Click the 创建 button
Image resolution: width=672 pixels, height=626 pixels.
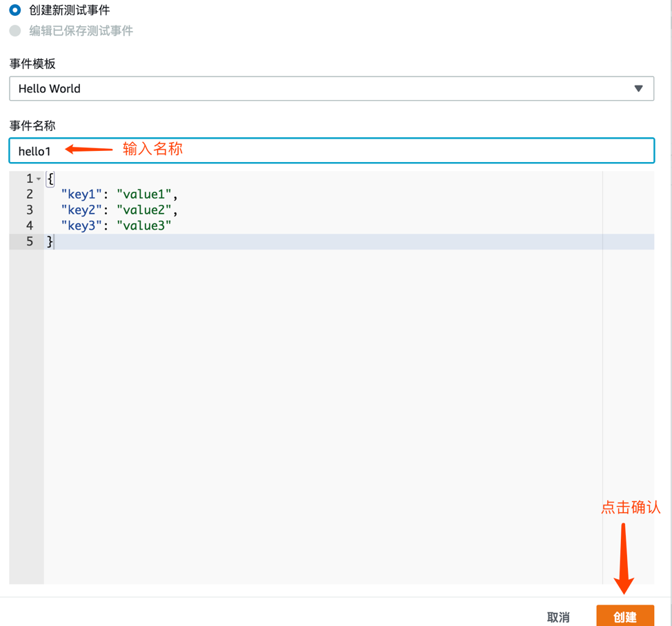[x=625, y=616]
